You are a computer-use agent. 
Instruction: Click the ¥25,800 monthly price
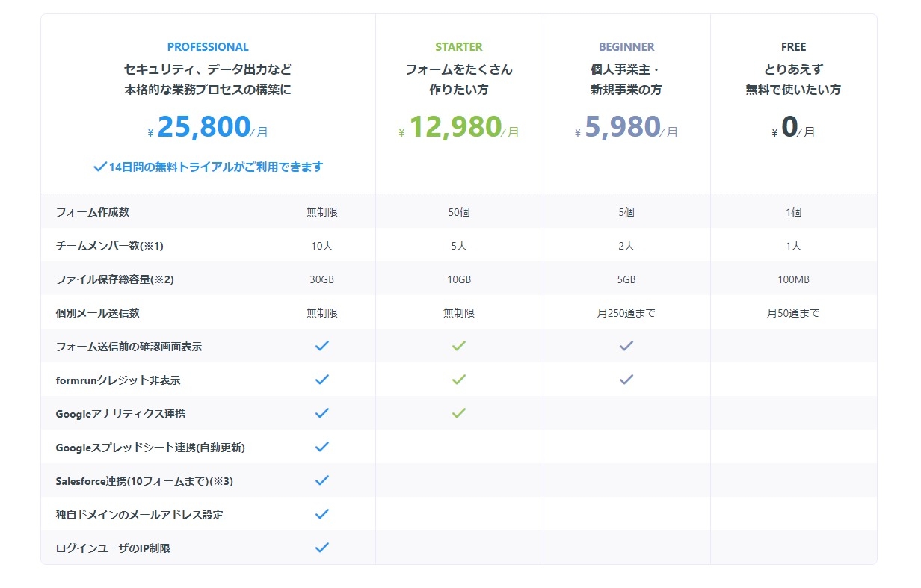click(208, 129)
